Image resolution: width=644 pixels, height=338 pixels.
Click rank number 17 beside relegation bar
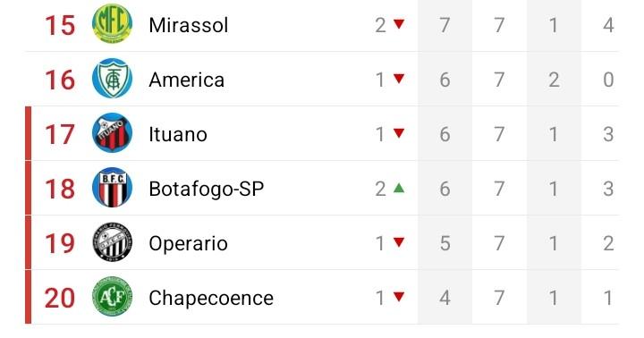(x=60, y=134)
